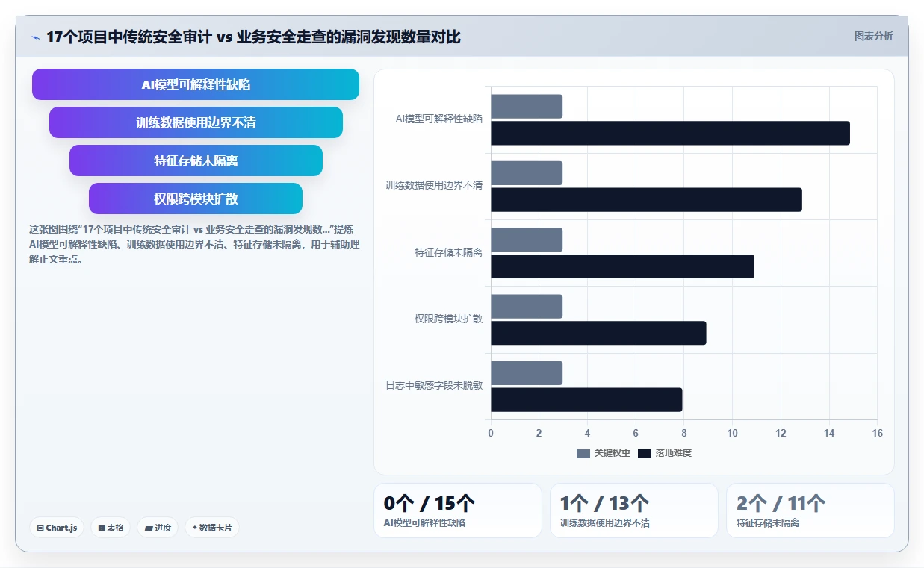Click 关键权重 bar for 权限跨模块扩散
The image size is (924, 568).
tap(527, 306)
